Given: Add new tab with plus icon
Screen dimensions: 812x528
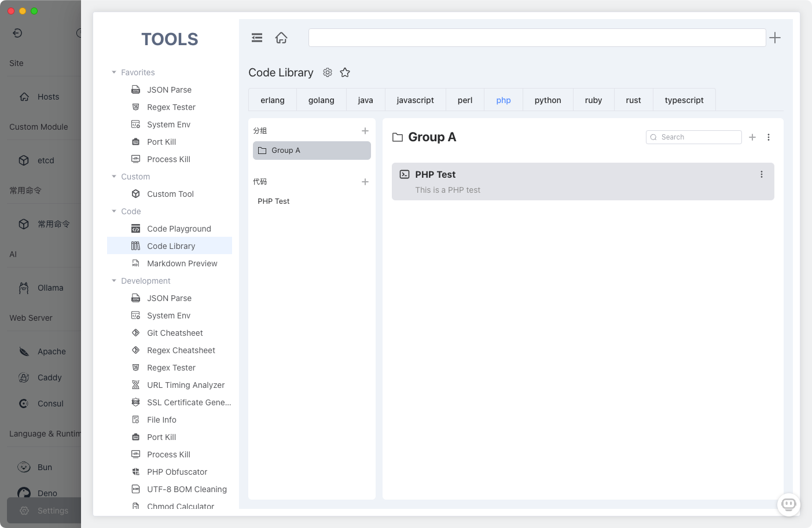Looking at the screenshot, I should 775,38.
